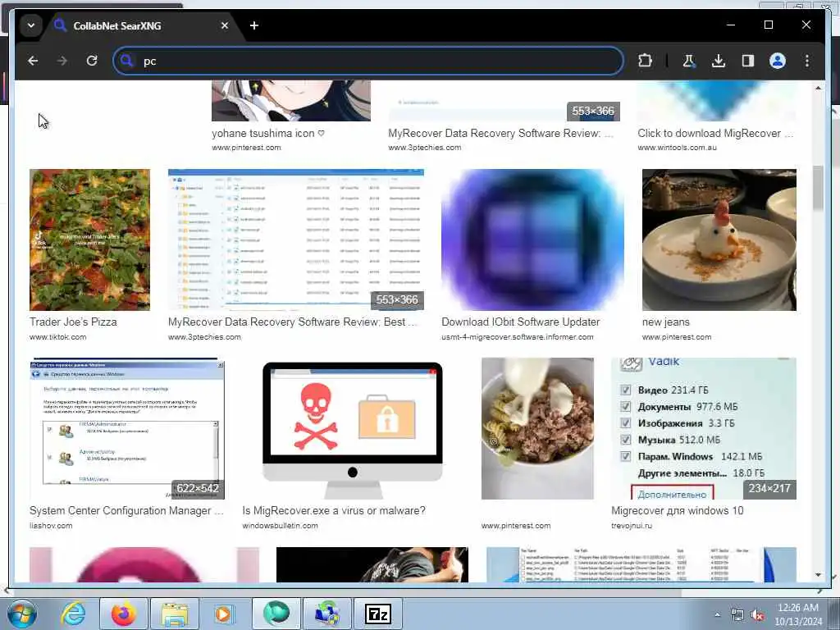The image size is (840, 630).
Task: Open Windows Media Player from taskbar
Action: (223, 614)
